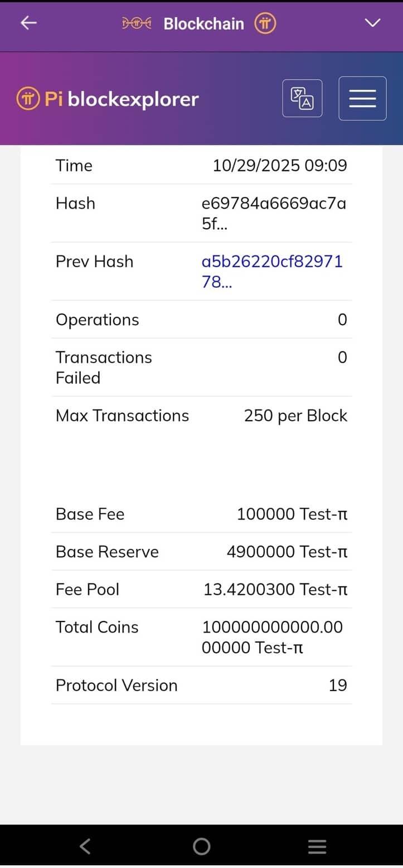Screen dimensions: 403x868
Task: Expand the top-right chevron dropdown
Action: coord(372,23)
